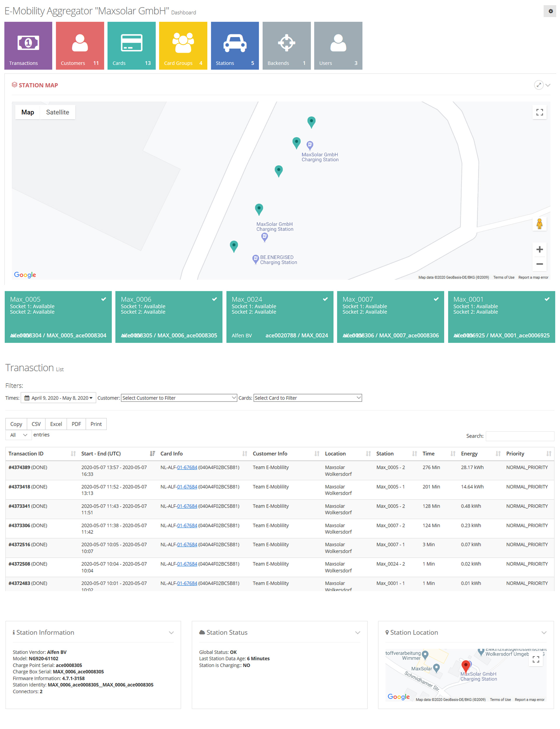Zoom out on the station map
Image resolution: width=560 pixels, height=729 pixels.
tap(539, 264)
